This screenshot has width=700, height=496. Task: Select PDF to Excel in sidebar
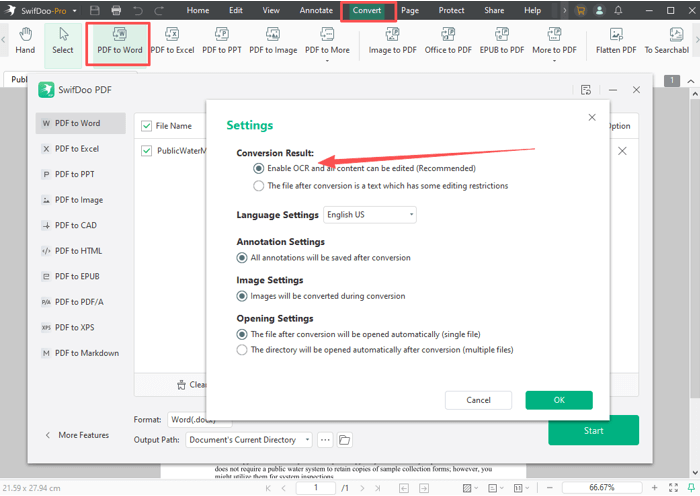click(x=81, y=149)
